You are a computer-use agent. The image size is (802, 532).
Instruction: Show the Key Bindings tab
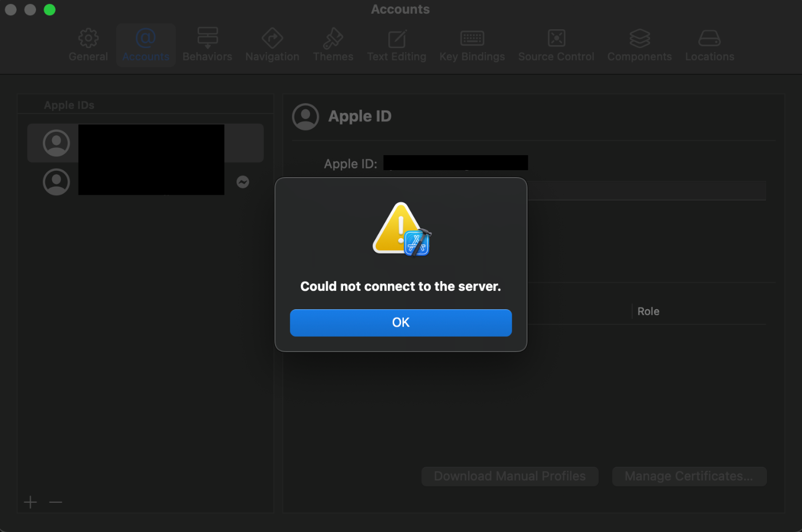[x=472, y=45]
